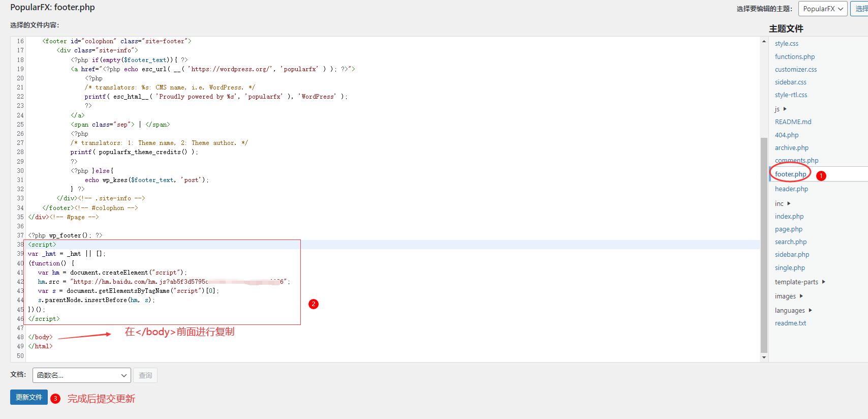The width and height of the screenshot is (868, 419).
Task: Click the getElementsByTagName line 43
Action: [129, 291]
